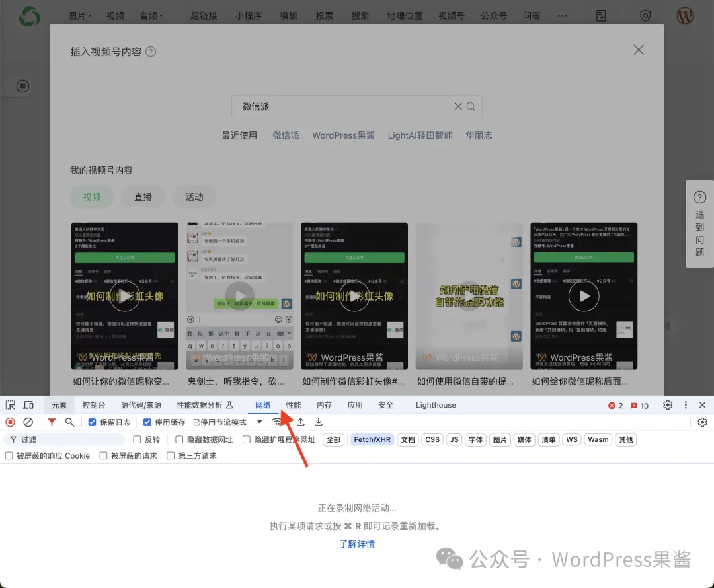The width and height of the screenshot is (714, 588).
Task: Open the Lighthouse tab
Action: point(436,405)
